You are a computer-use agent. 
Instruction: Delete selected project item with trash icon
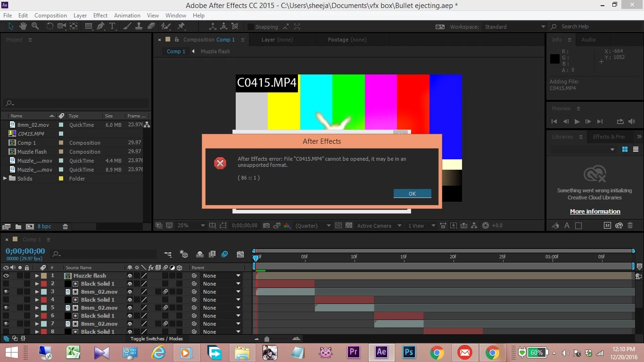66,227
